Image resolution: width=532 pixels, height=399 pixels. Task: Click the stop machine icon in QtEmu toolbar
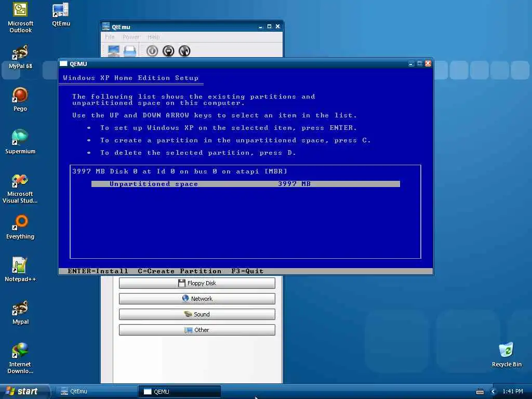click(x=168, y=51)
